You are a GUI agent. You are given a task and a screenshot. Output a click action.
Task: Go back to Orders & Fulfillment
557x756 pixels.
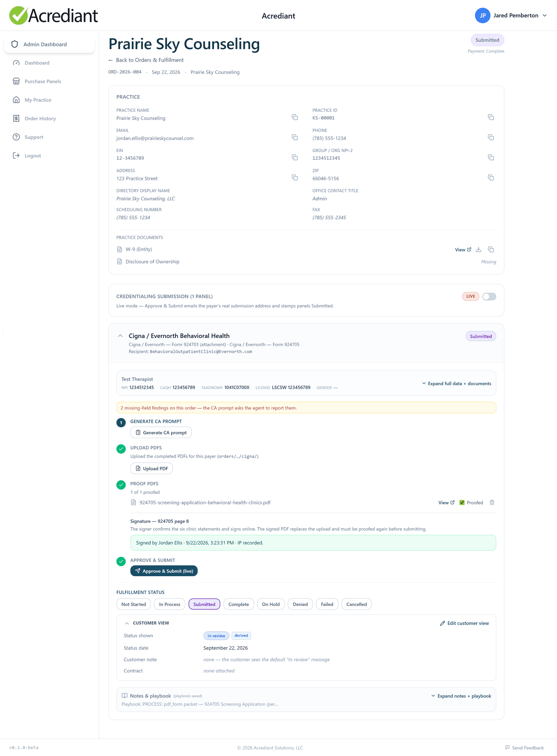[x=146, y=60]
